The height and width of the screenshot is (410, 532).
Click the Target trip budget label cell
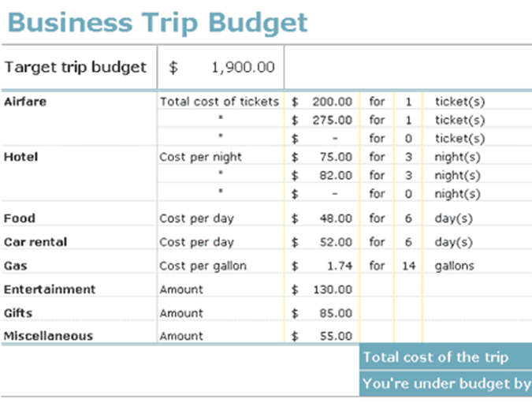[76, 67]
